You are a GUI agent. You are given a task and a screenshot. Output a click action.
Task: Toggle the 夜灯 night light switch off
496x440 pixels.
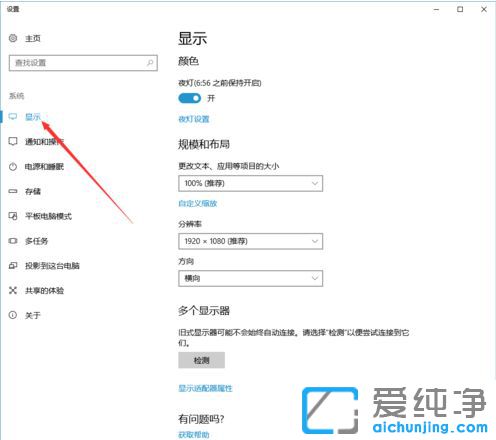pos(190,98)
